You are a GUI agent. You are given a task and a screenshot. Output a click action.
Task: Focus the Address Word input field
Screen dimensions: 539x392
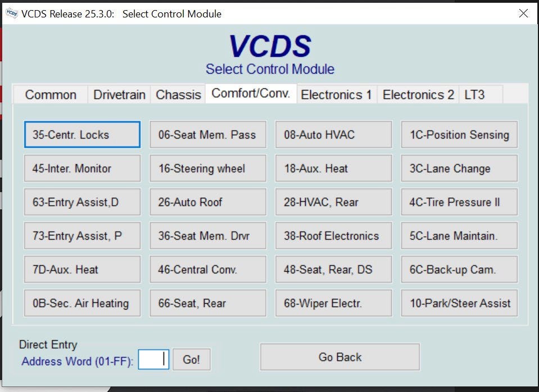[x=153, y=359]
